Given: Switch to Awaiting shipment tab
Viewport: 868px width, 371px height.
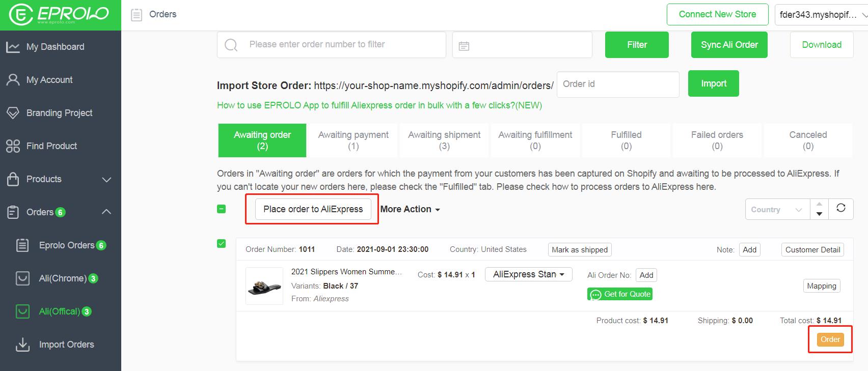Looking at the screenshot, I should (444, 140).
